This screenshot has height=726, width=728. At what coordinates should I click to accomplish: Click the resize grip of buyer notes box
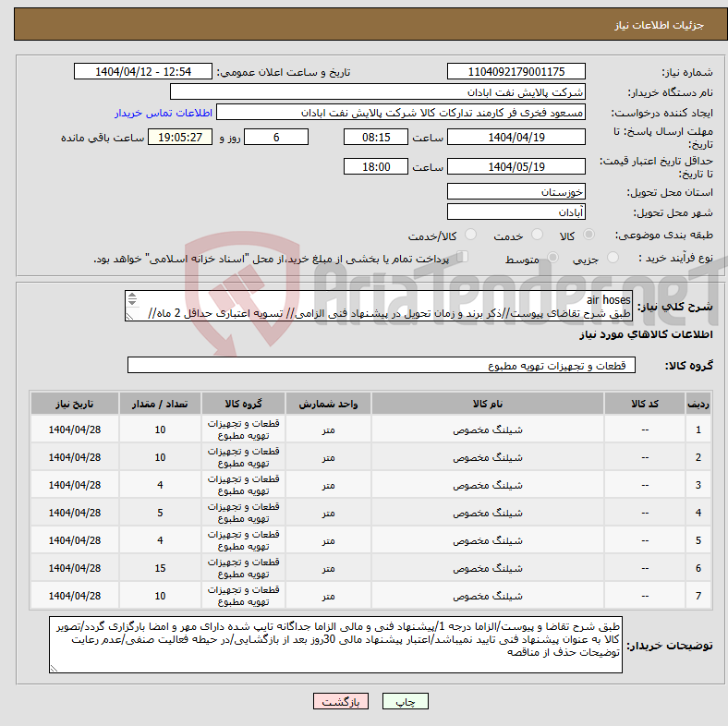(x=54, y=669)
